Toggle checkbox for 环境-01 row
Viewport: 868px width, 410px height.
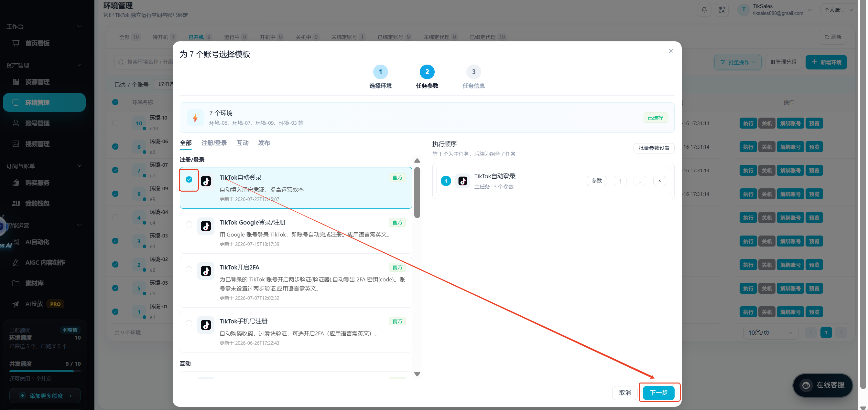pyautogui.click(x=115, y=311)
